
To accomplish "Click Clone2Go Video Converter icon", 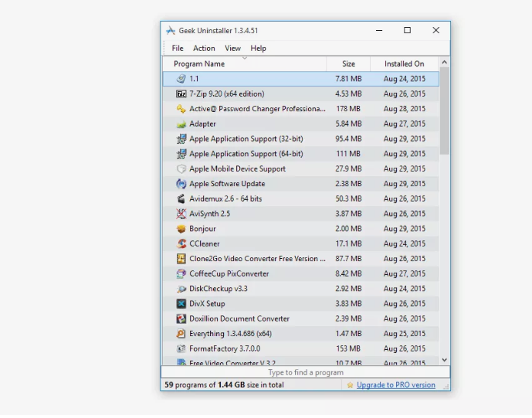I will (x=181, y=259).
